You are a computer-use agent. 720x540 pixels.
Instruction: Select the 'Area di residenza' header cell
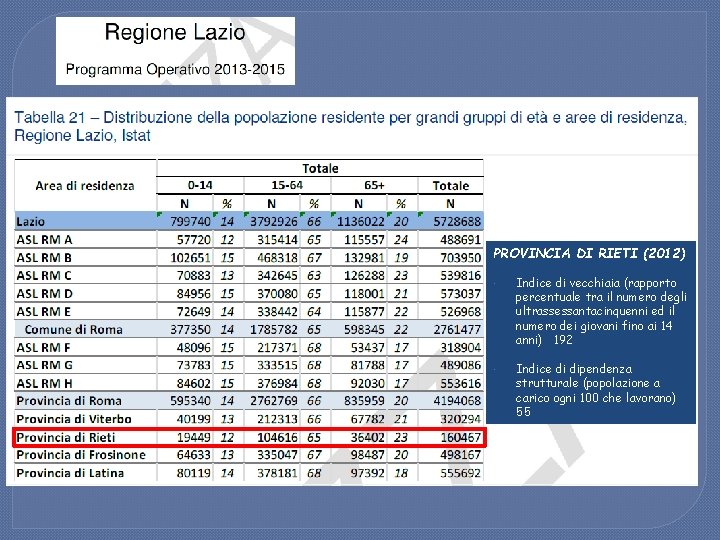point(85,186)
